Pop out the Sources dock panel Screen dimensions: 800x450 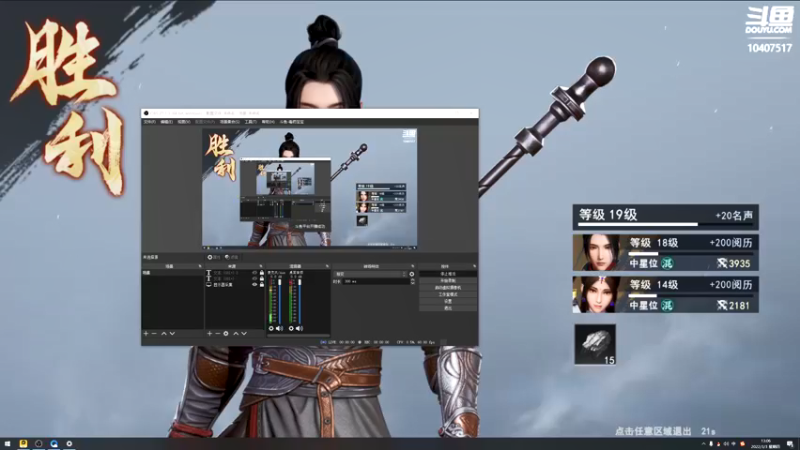pos(261,266)
